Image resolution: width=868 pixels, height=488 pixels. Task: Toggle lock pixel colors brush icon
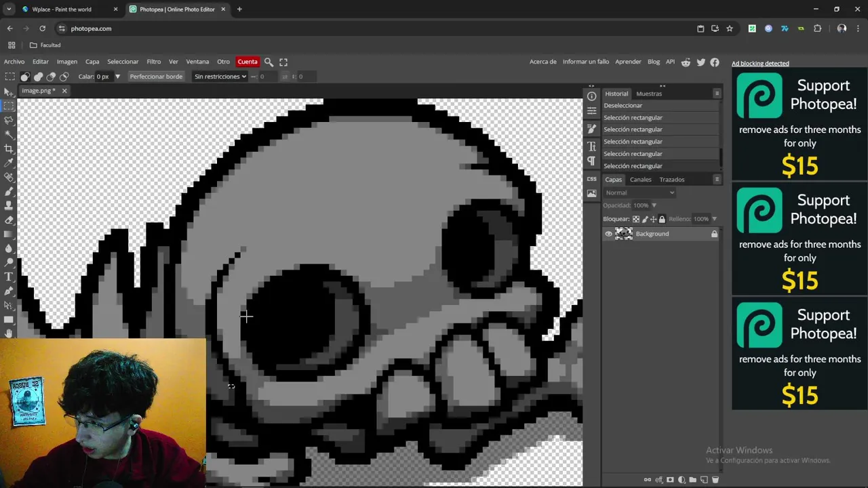click(645, 219)
